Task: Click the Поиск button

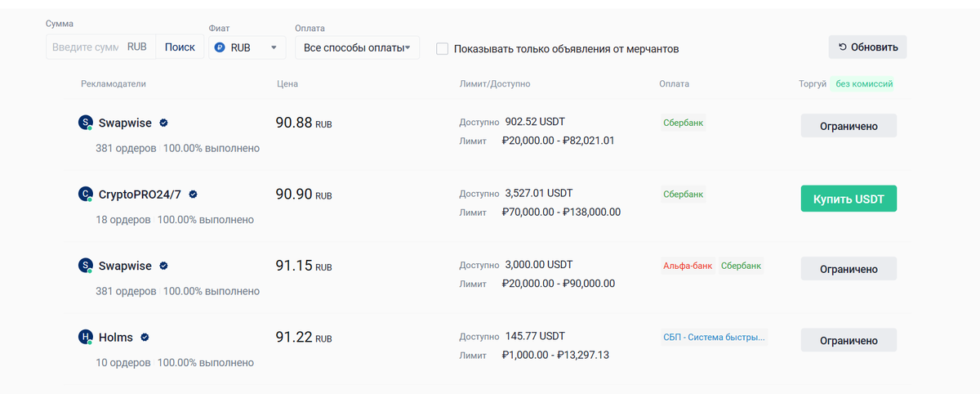Action: [x=180, y=47]
